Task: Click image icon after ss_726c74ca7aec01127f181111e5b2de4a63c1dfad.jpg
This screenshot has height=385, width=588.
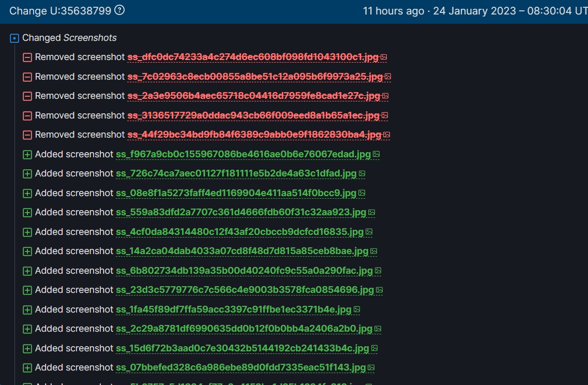Action: point(362,174)
